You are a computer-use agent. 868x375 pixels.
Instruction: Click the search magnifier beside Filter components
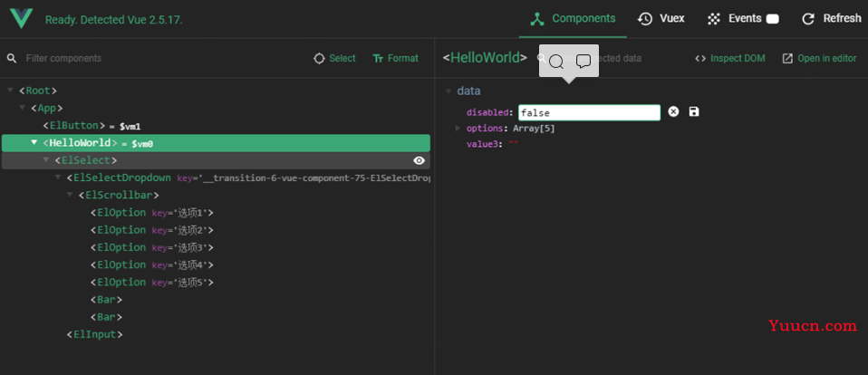click(11, 58)
